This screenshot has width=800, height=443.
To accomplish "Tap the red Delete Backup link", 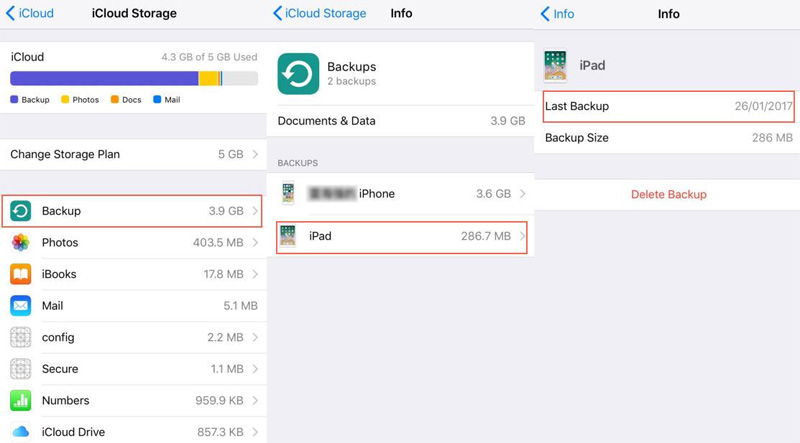I will (x=668, y=194).
